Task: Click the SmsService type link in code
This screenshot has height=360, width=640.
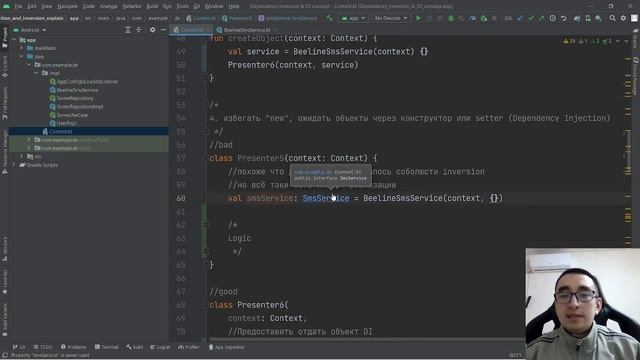Action: click(x=326, y=198)
